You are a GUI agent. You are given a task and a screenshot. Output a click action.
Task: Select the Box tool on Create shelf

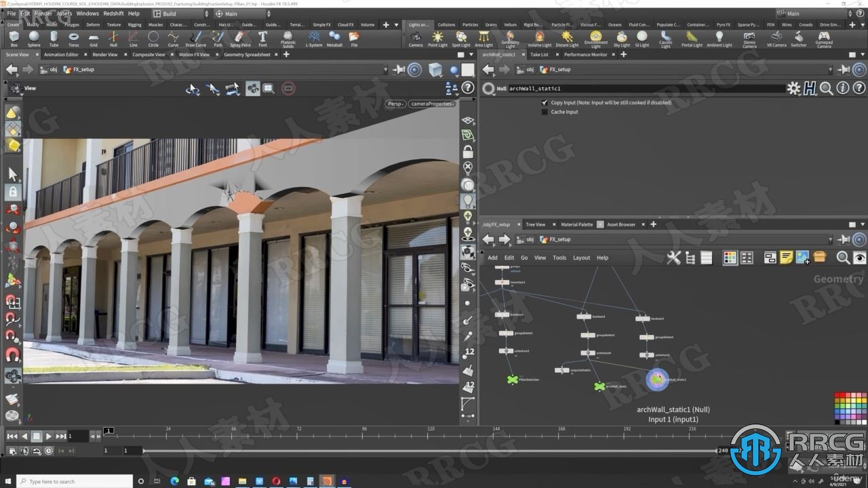tap(14, 39)
